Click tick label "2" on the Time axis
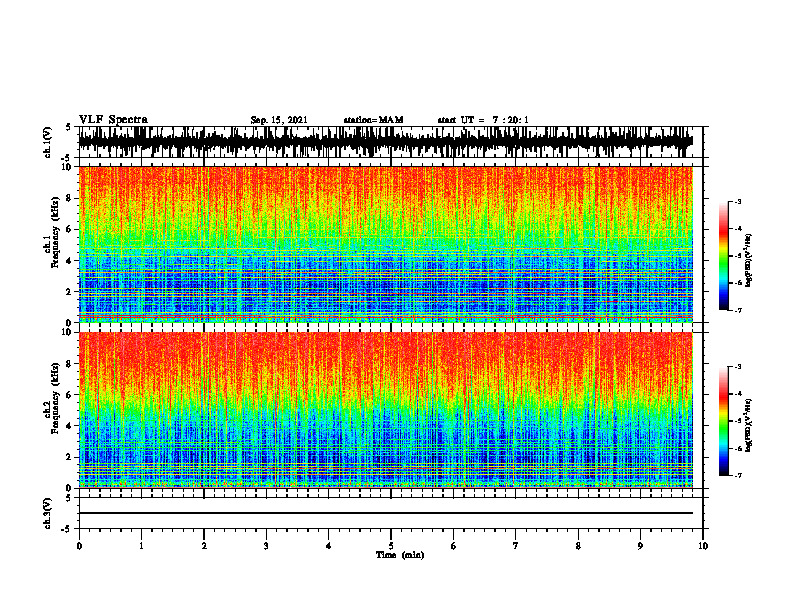792x612 pixels. 204,546
